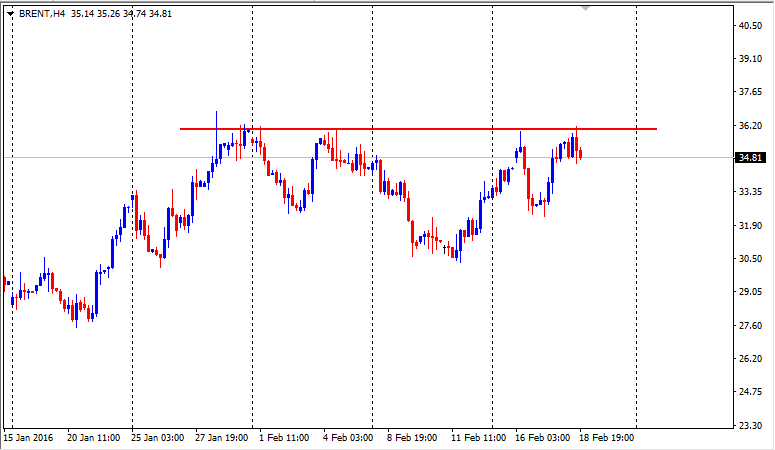The image size is (775, 450).
Task: Click the 27.60 price scale label
Action: tap(750, 325)
